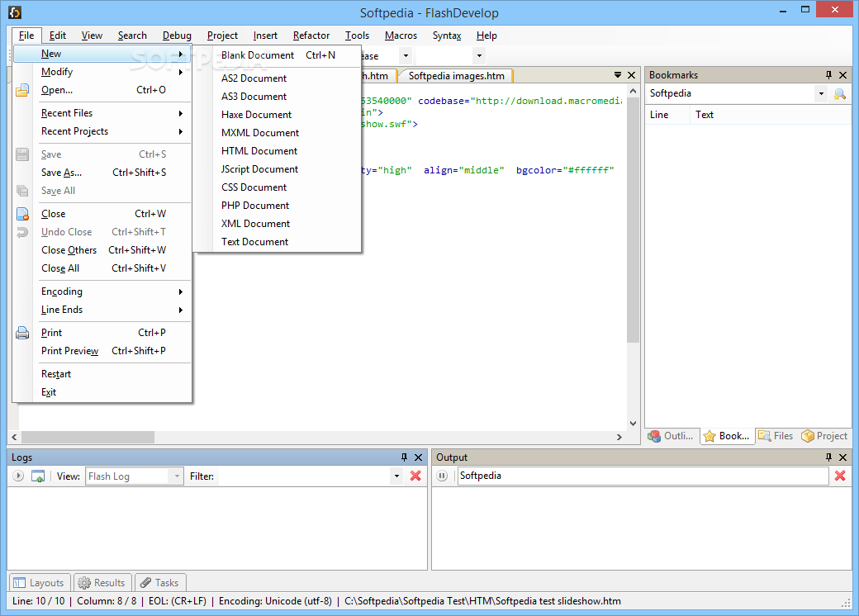
Task: Click the Open folder icon in File menu
Action: (x=22, y=90)
